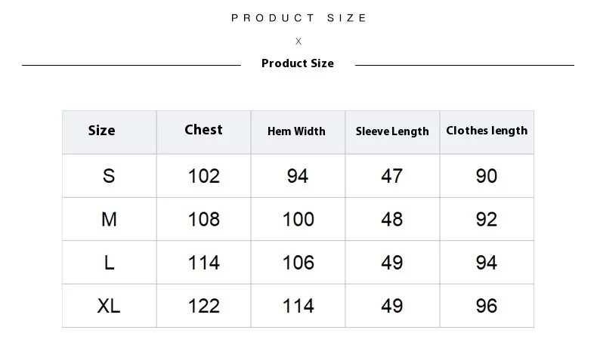The width and height of the screenshot is (597, 364).
Task: Click the bold Product Size heading
Action: pyautogui.click(x=298, y=63)
